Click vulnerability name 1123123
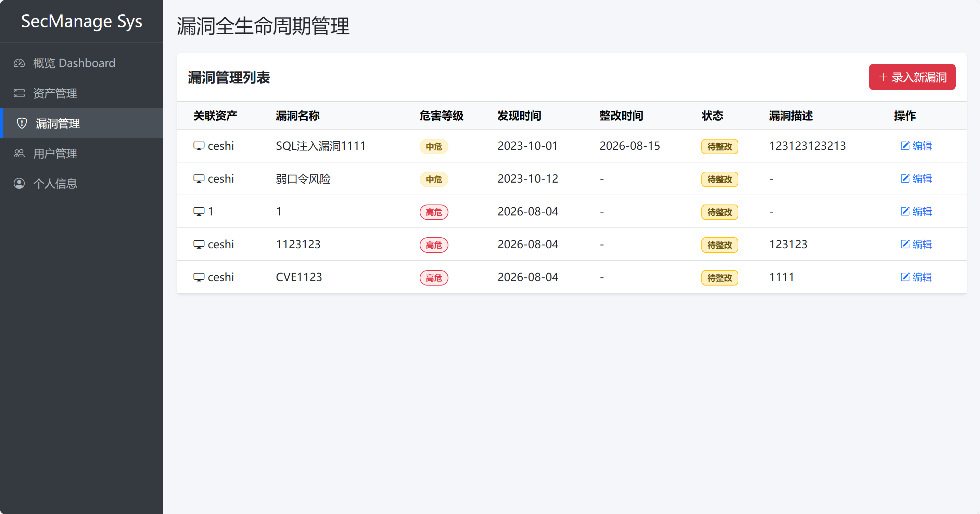Image resolution: width=980 pixels, height=514 pixels. (x=298, y=245)
